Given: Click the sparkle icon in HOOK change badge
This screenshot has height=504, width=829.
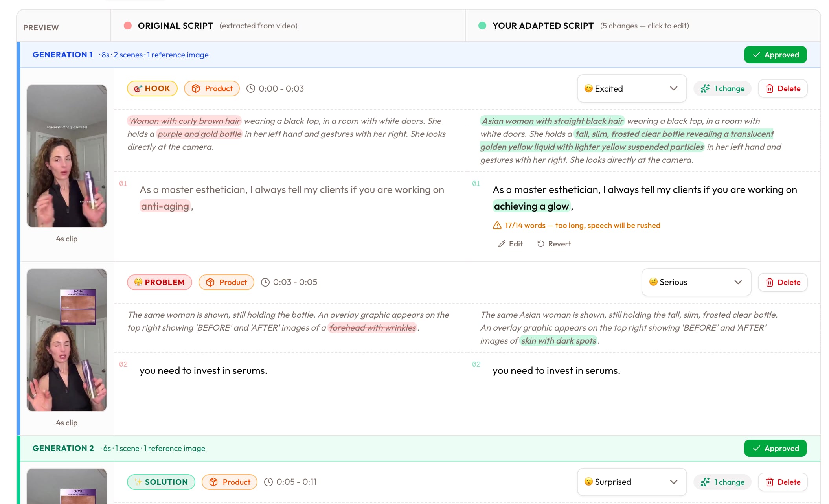Looking at the screenshot, I should [x=705, y=88].
